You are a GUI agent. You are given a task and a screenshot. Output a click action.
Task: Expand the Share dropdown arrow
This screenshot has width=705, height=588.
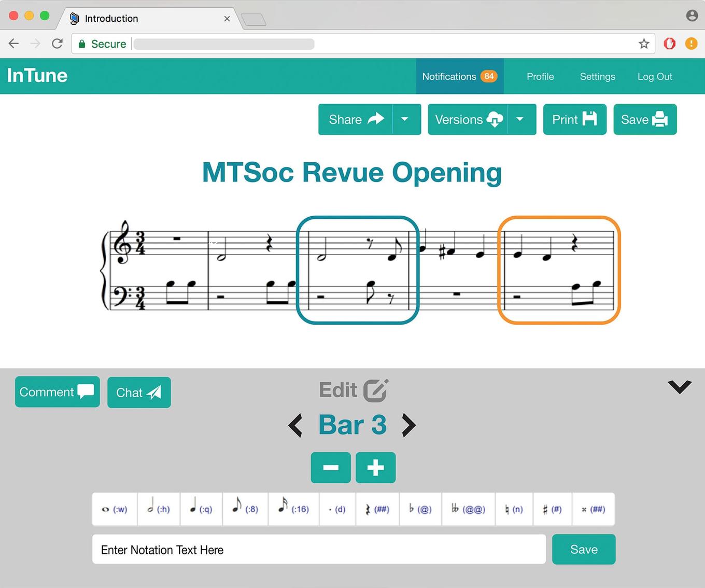click(x=405, y=119)
